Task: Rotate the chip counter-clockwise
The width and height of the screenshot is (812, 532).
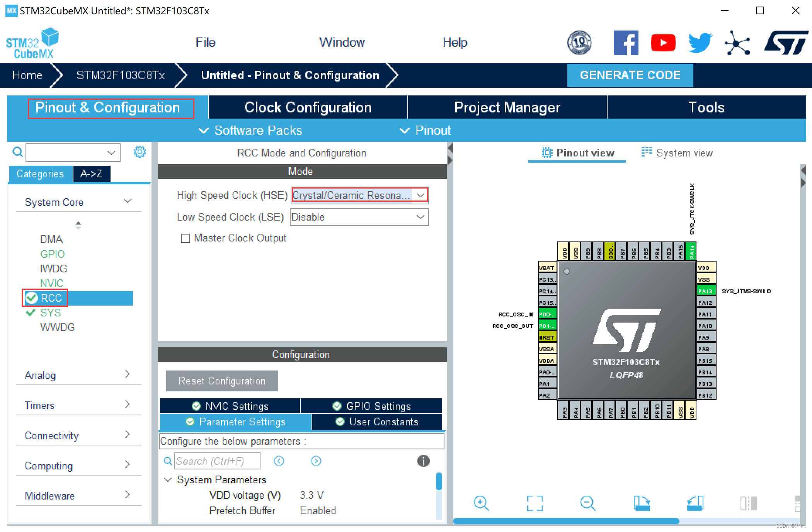Action: point(695,503)
